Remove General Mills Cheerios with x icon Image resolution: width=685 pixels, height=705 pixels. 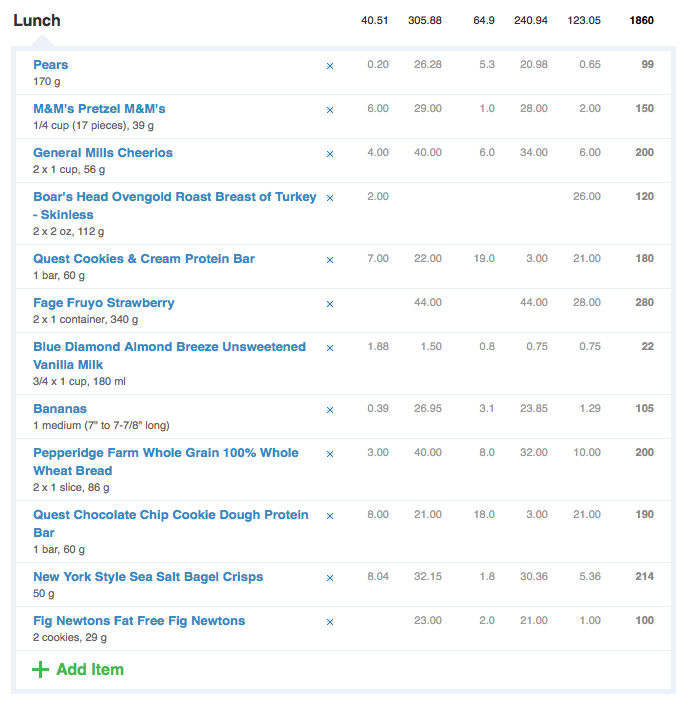[x=329, y=154]
